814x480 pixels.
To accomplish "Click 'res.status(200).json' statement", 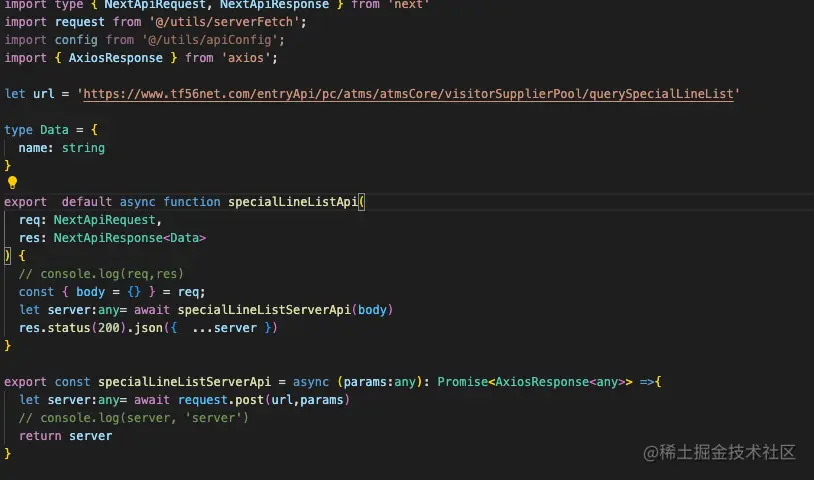I will point(148,328).
